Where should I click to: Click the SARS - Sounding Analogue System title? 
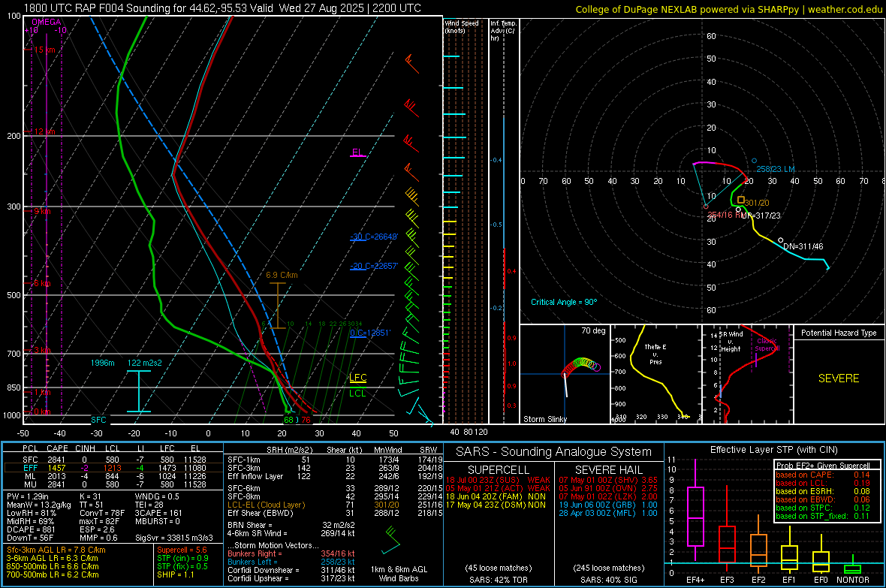tap(554, 451)
